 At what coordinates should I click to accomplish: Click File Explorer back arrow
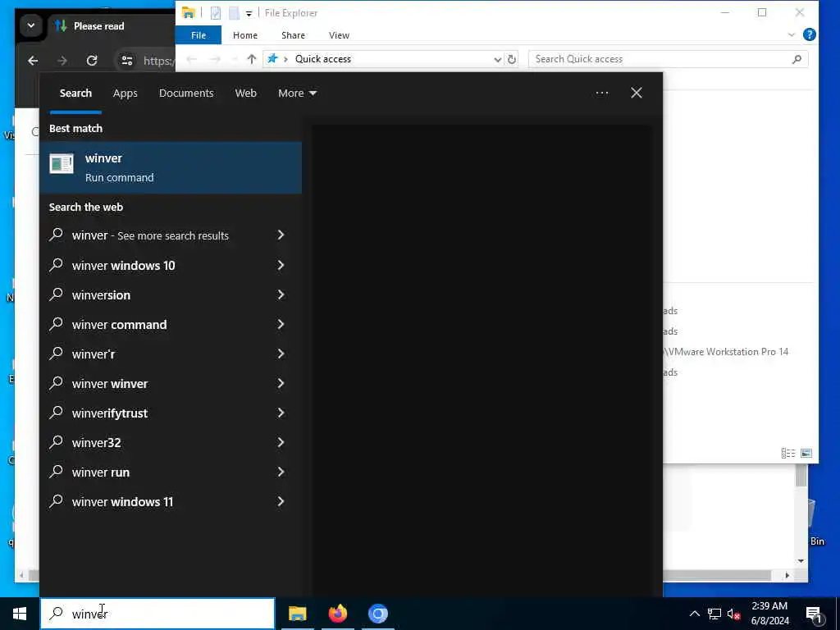click(x=192, y=59)
